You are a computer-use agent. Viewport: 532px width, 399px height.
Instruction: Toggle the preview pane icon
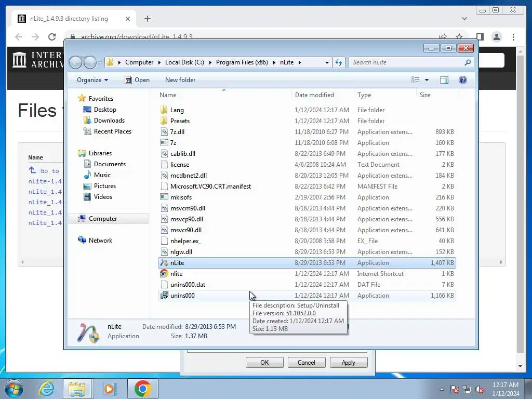click(444, 79)
